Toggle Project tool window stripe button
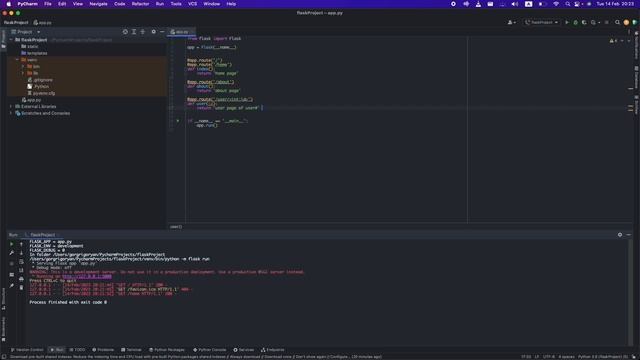 pyautogui.click(x=3, y=39)
